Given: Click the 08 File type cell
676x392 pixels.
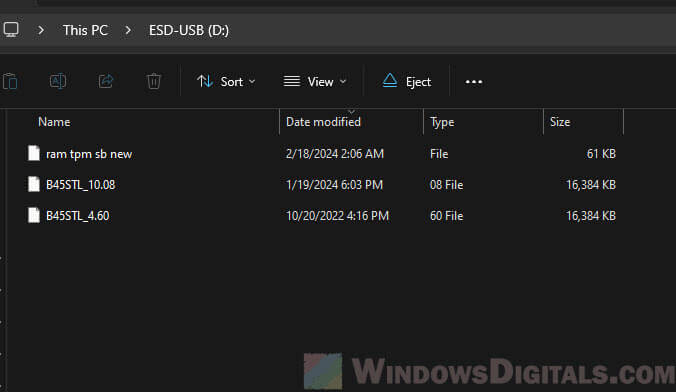Looking at the screenshot, I should [446, 185].
